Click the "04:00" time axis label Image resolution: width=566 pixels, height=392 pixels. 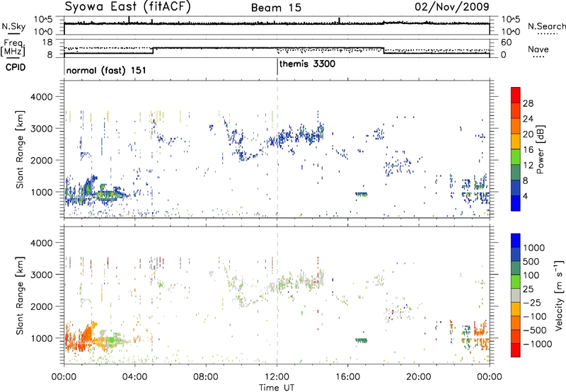[x=134, y=377]
